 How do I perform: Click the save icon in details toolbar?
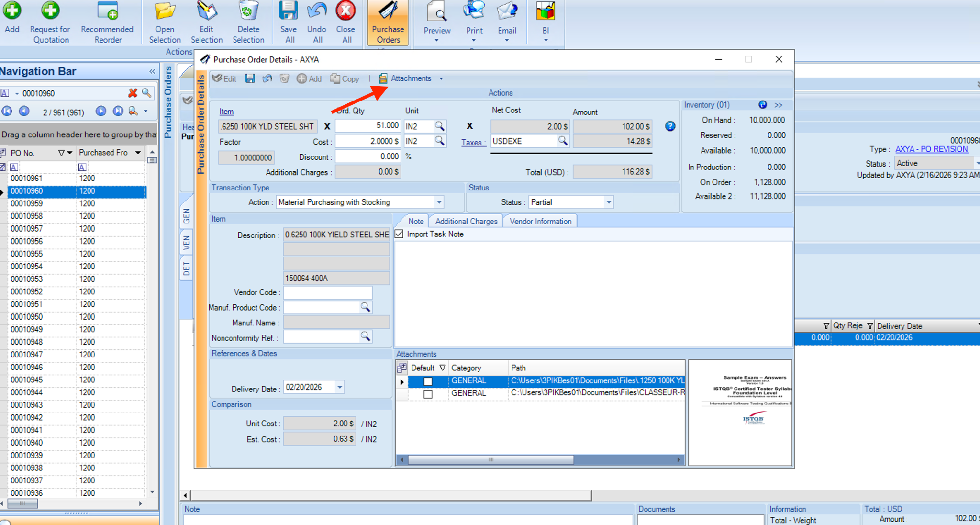pos(250,78)
